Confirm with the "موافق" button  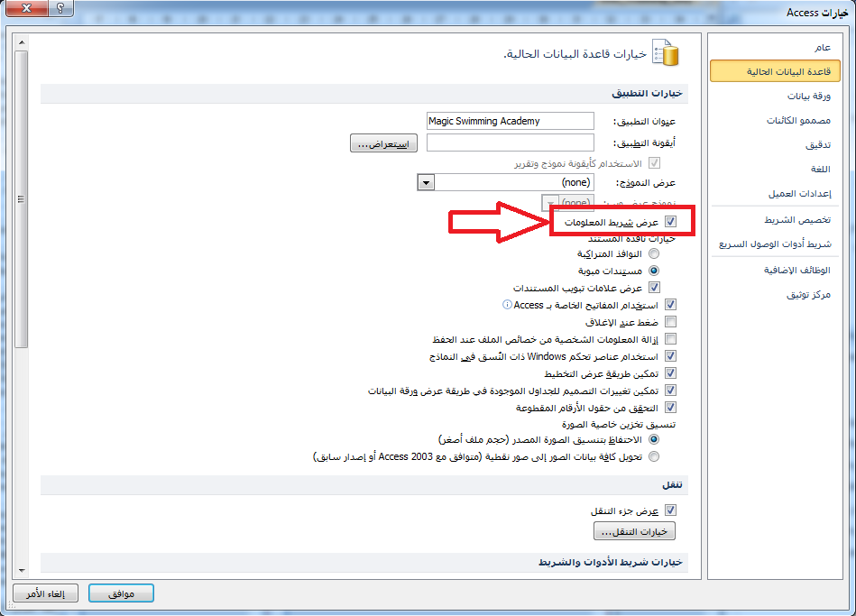121,593
